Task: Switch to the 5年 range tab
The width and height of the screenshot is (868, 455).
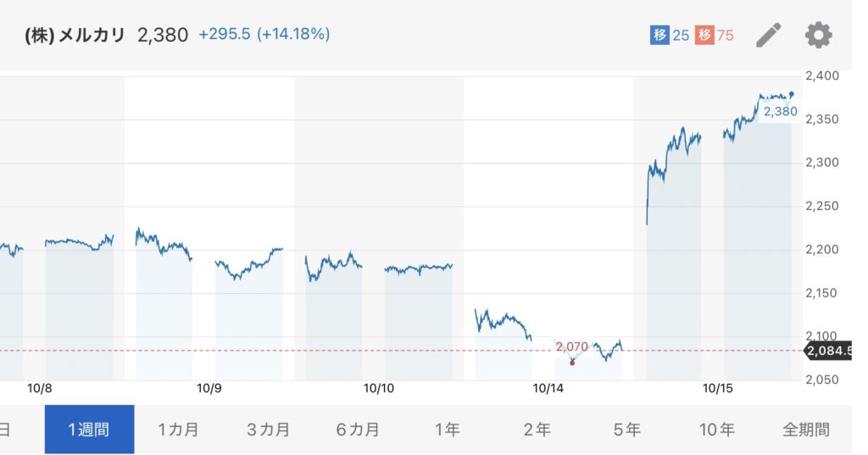Action: (x=626, y=430)
